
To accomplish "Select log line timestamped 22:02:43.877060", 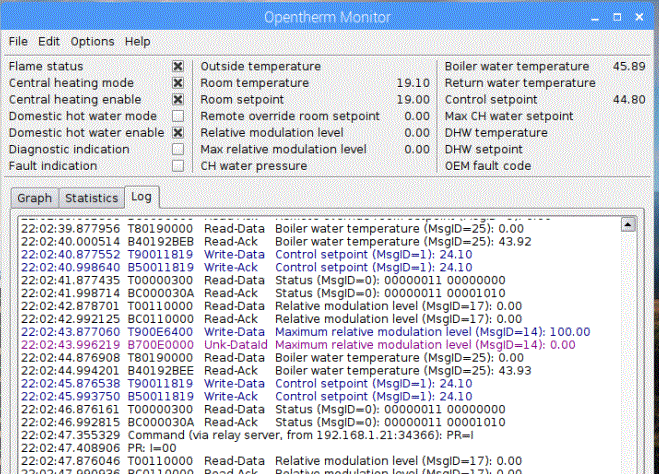I will tap(306, 332).
